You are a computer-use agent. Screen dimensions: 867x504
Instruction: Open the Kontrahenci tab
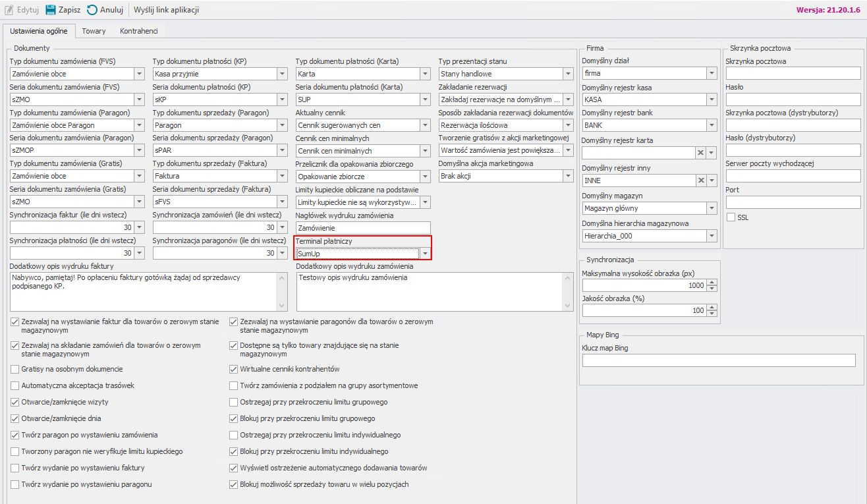(x=138, y=31)
